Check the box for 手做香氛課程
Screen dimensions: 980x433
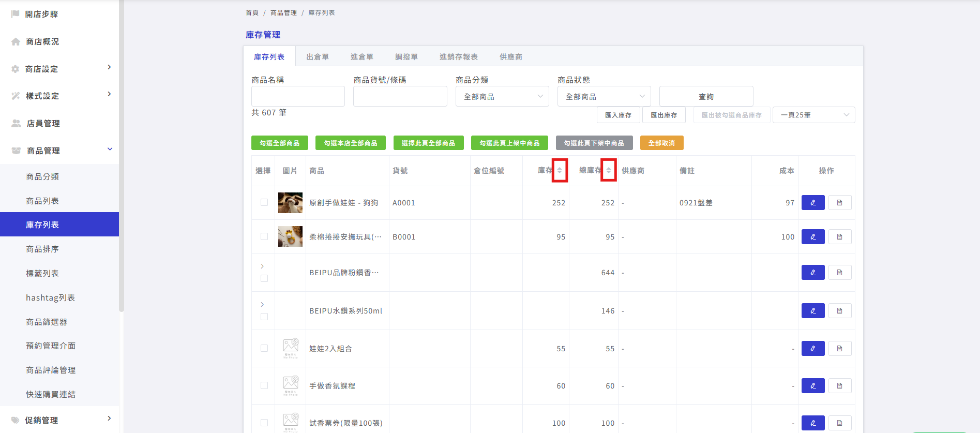(x=264, y=385)
